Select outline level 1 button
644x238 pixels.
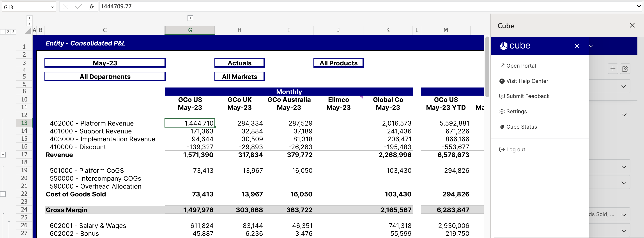[x=3, y=32]
